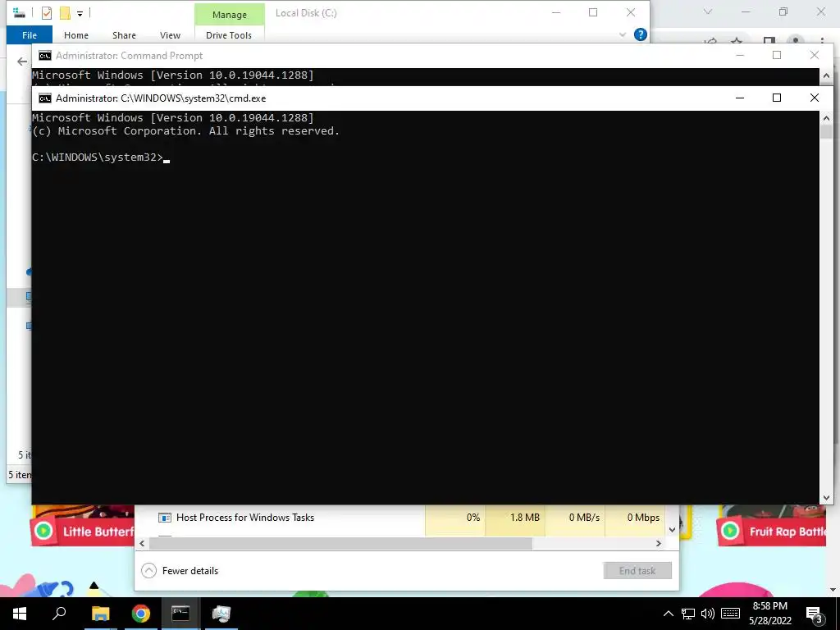Click the 0 MB/s disk cell

tap(575, 518)
